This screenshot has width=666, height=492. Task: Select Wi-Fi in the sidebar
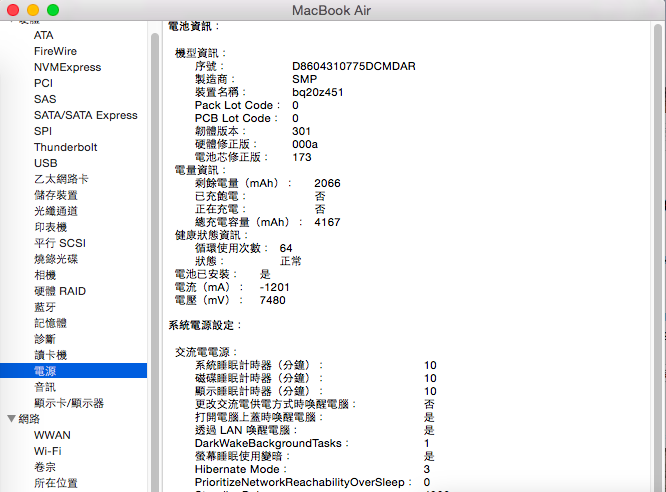48,451
